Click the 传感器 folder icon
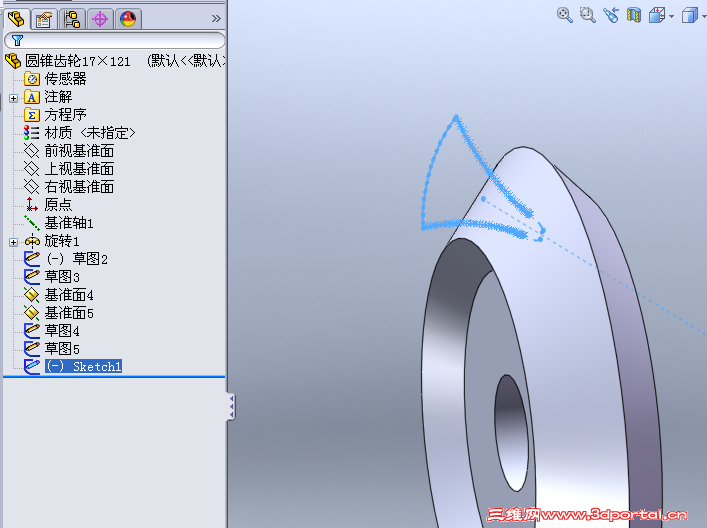The width and height of the screenshot is (707, 528). click(x=32, y=79)
